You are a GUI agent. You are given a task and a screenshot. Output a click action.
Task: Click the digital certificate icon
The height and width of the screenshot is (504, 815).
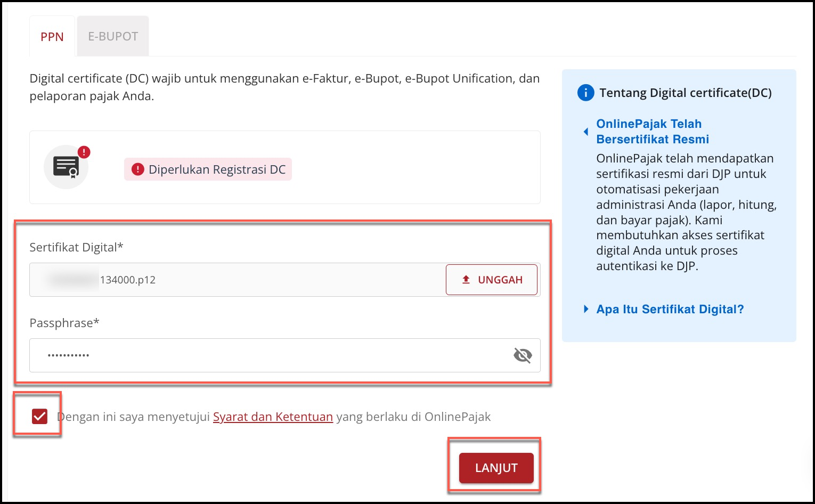point(66,167)
